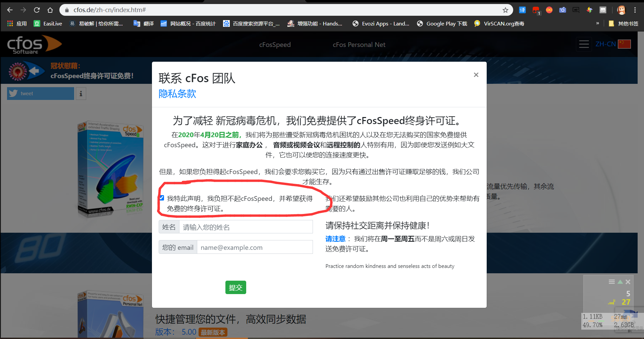The image size is (644, 339).
Task: Open the cFos Personal Net menu item
Action: tap(359, 45)
